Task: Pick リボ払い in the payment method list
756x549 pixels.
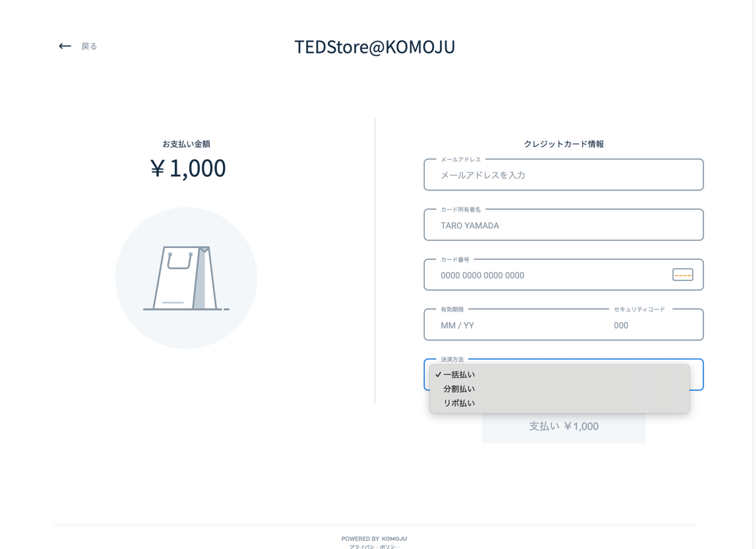Action: 459,403
